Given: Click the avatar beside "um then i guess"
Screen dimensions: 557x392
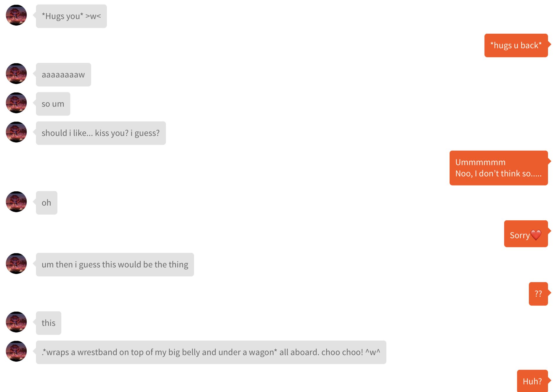Looking at the screenshot, I should point(16,264).
